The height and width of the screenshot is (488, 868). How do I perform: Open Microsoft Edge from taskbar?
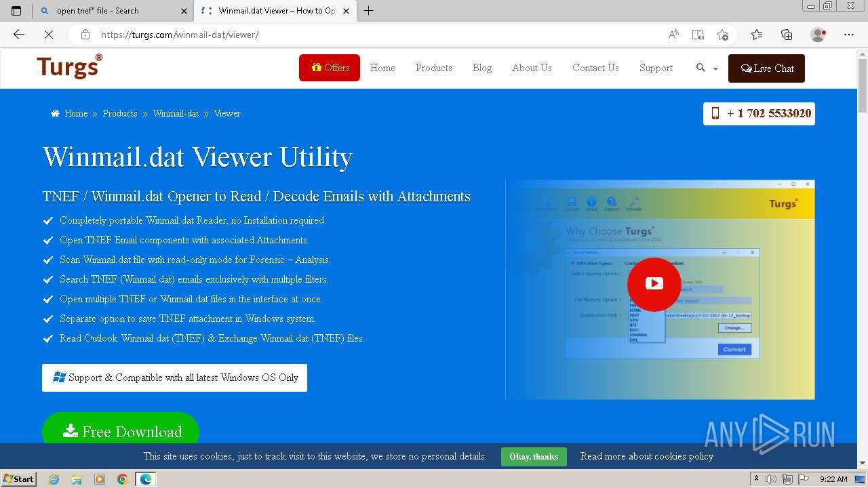coord(146,479)
